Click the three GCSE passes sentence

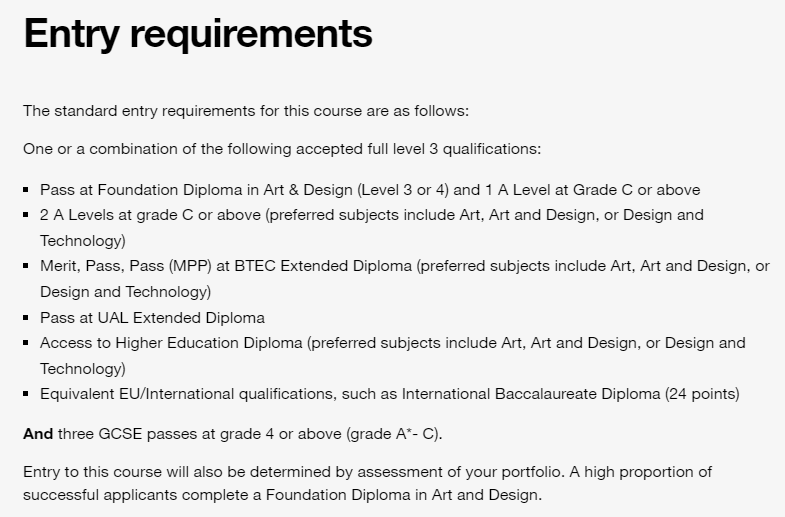click(x=233, y=433)
